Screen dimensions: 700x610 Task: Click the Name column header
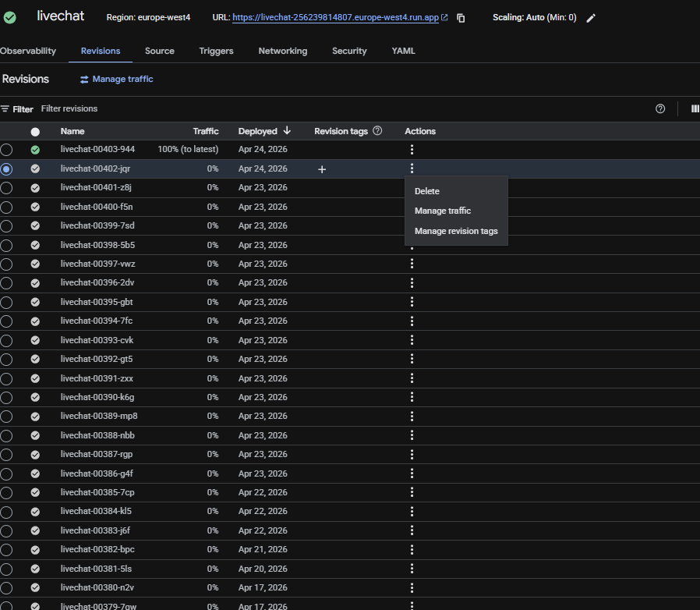(x=72, y=131)
